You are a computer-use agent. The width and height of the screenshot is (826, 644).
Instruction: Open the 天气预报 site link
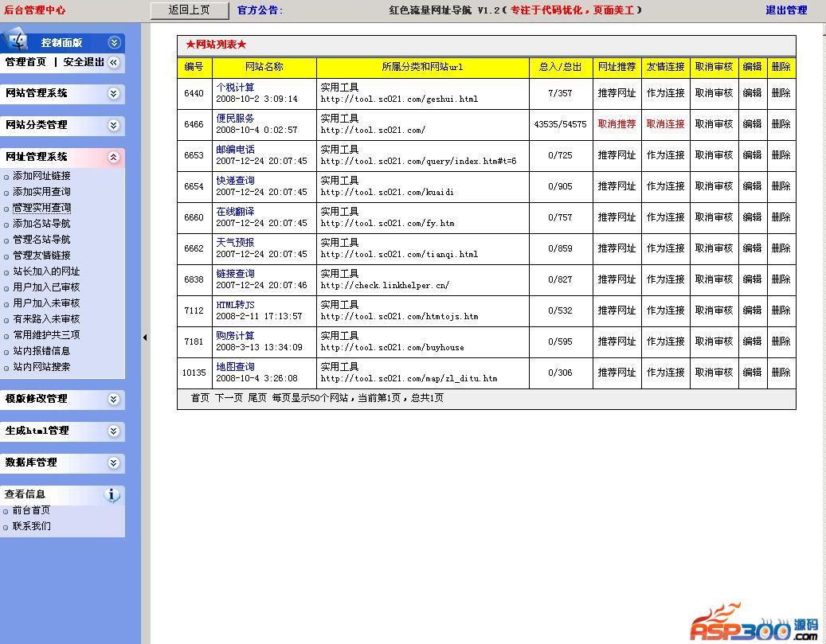point(235,243)
